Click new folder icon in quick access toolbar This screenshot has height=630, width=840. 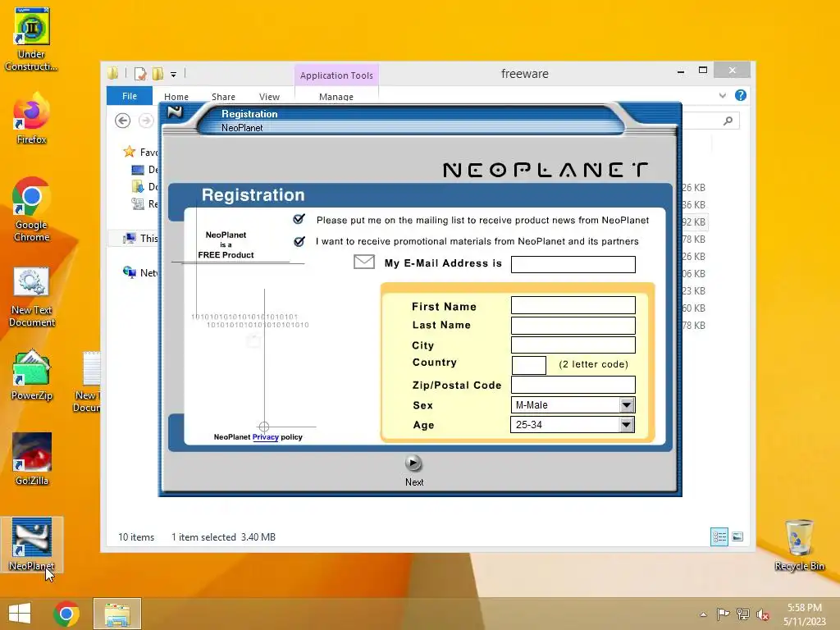[x=157, y=73]
